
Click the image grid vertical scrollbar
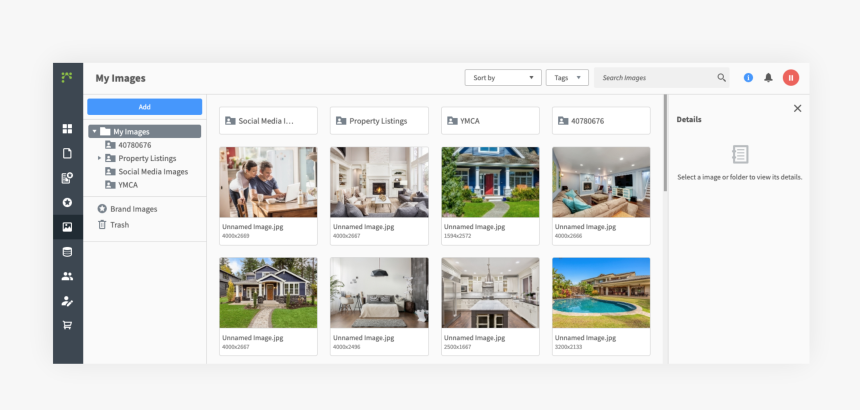666,143
